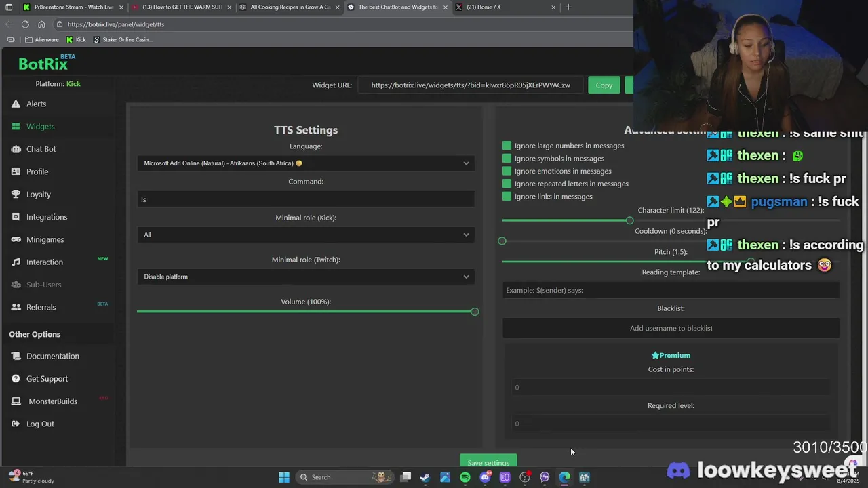Click the Command input field
This screenshot has width=868, height=488.
pyautogui.click(x=306, y=199)
